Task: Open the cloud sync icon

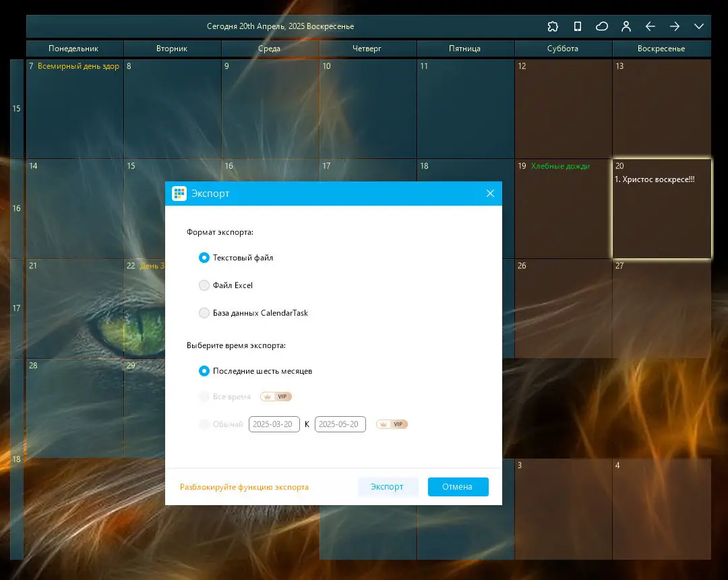Action: [602, 26]
